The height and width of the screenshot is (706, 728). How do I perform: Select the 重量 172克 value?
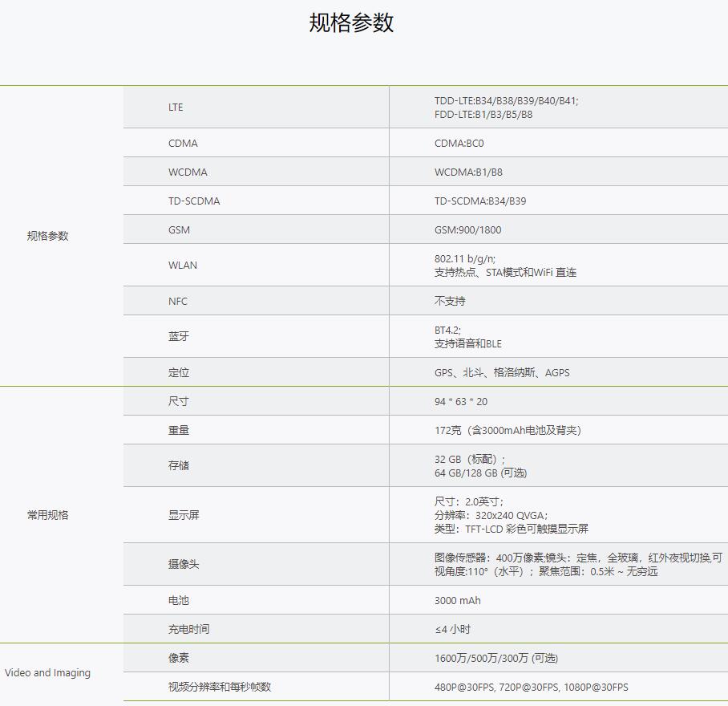click(x=508, y=431)
